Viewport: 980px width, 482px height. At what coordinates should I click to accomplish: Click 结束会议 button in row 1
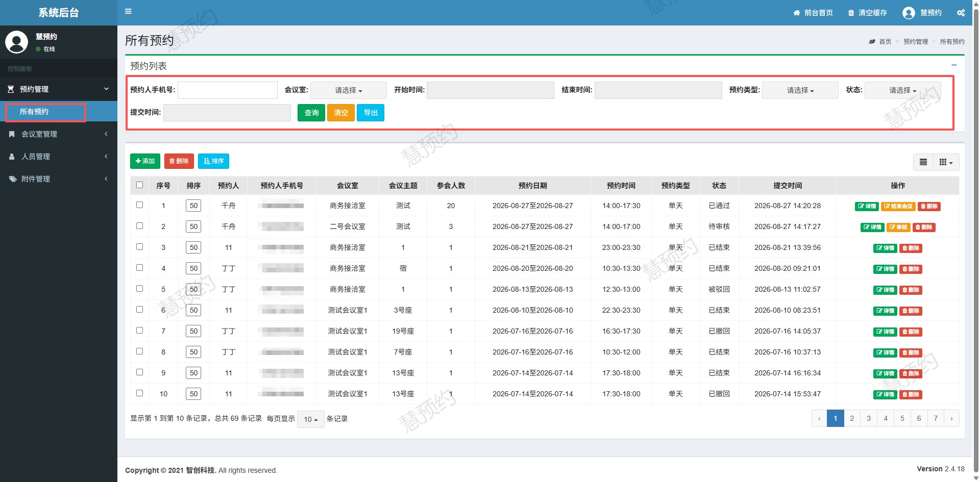[898, 207]
